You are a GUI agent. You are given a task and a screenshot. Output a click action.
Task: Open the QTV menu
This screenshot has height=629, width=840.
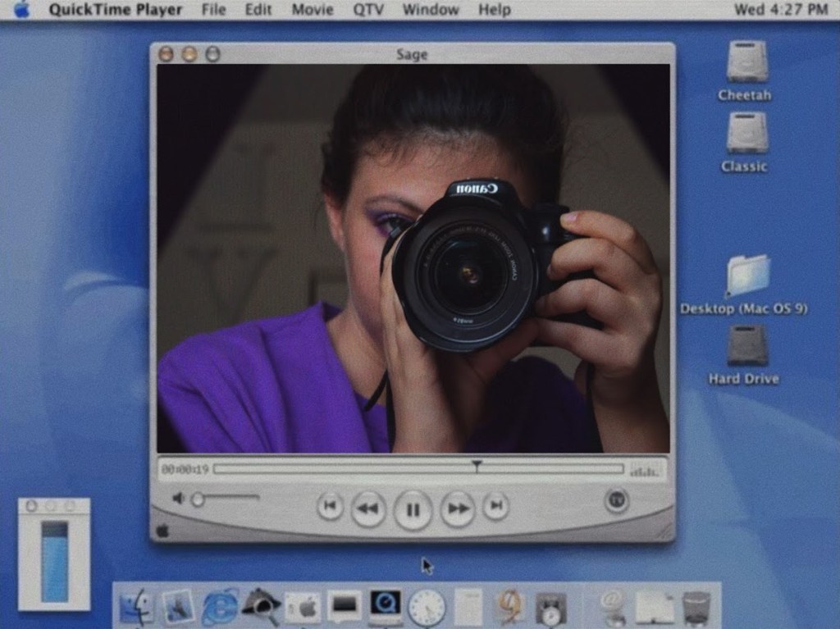[x=368, y=10]
